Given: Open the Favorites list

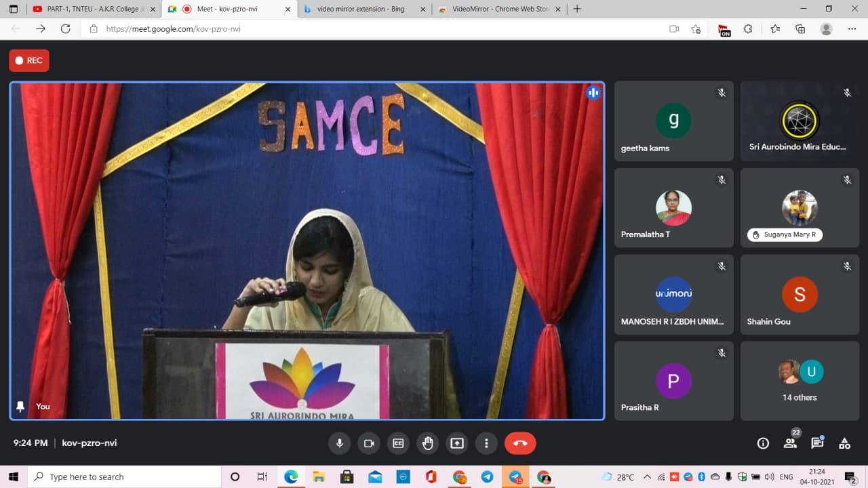Looking at the screenshot, I should (775, 29).
